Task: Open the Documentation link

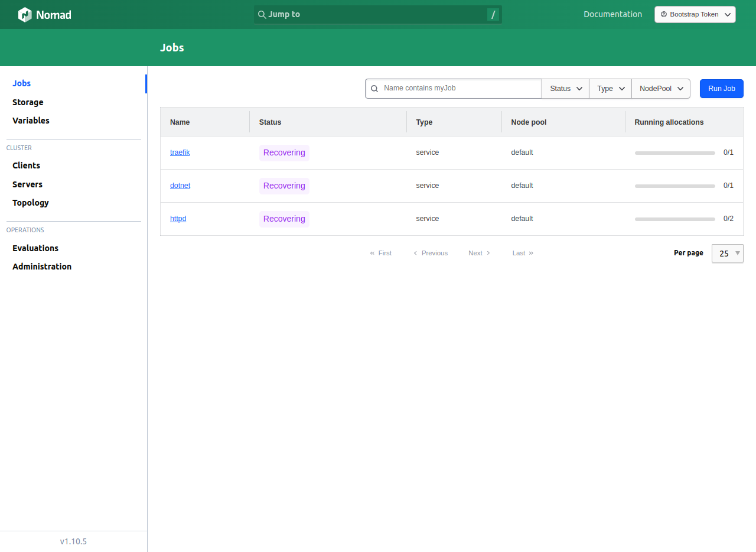Action: click(612, 15)
